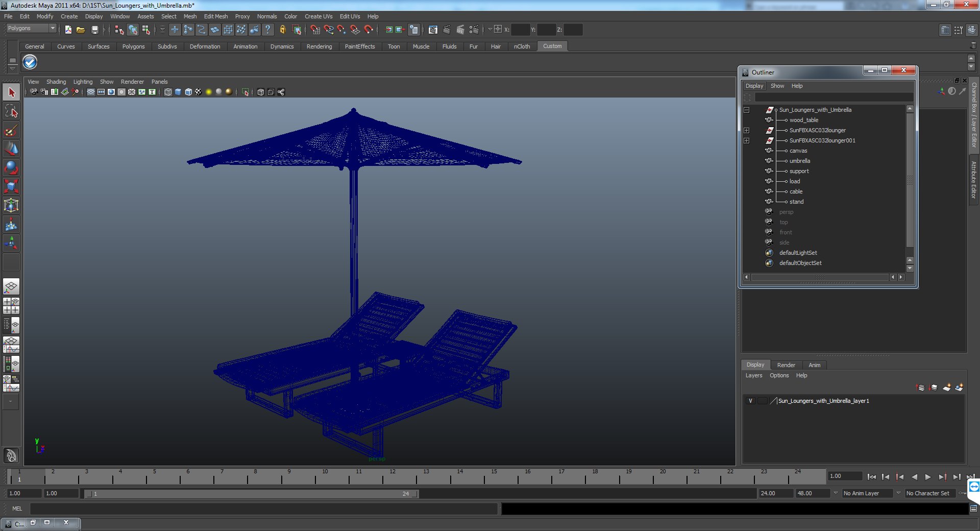This screenshot has height=531, width=980.
Task: Click the Use all lights yellow sphere icon
Action: click(209, 92)
